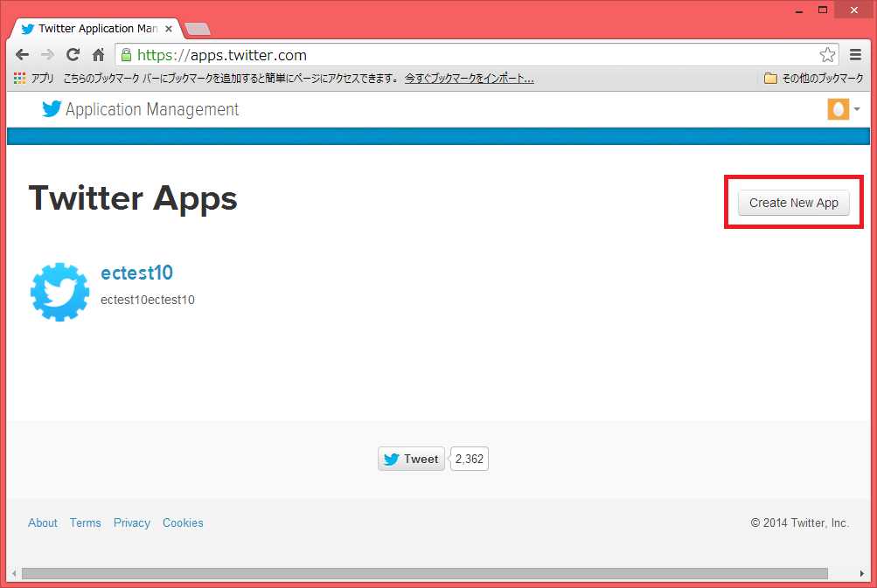Image resolution: width=877 pixels, height=588 pixels.
Task: Open the Cookies footer link
Action: tap(183, 522)
